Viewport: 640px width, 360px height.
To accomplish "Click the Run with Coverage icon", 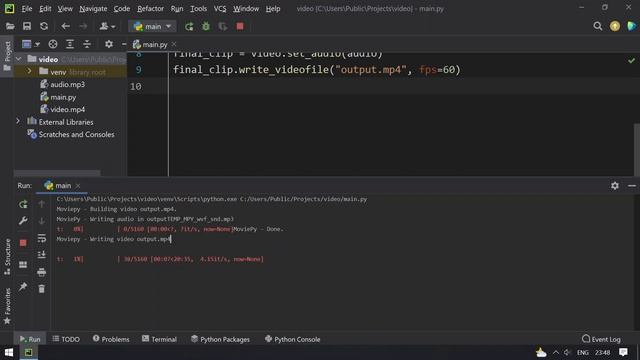I will [x=223, y=27].
